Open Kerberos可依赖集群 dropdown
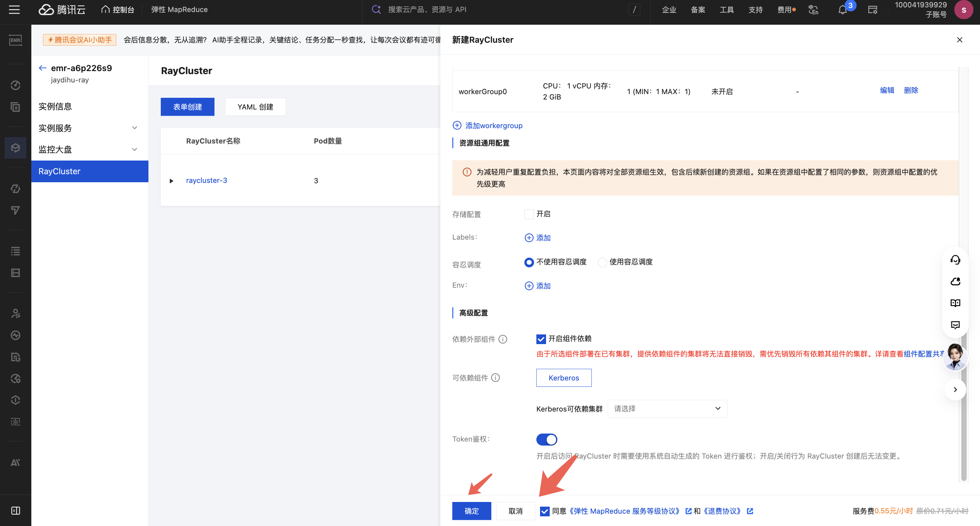This screenshot has width=980, height=526. coord(667,409)
